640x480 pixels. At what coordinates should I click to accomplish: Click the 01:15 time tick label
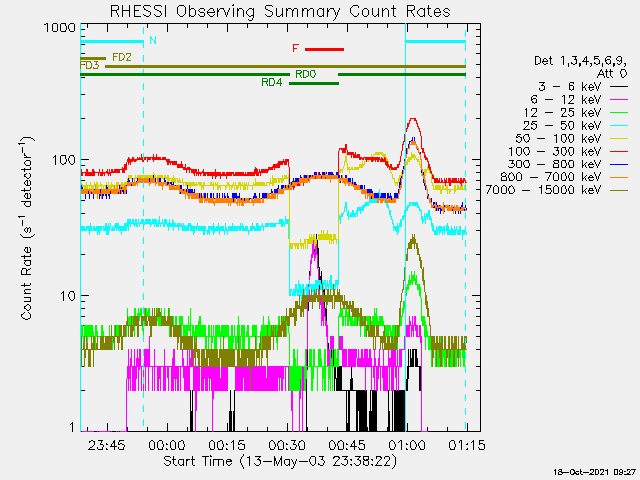pyautogui.click(x=467, y=445)
